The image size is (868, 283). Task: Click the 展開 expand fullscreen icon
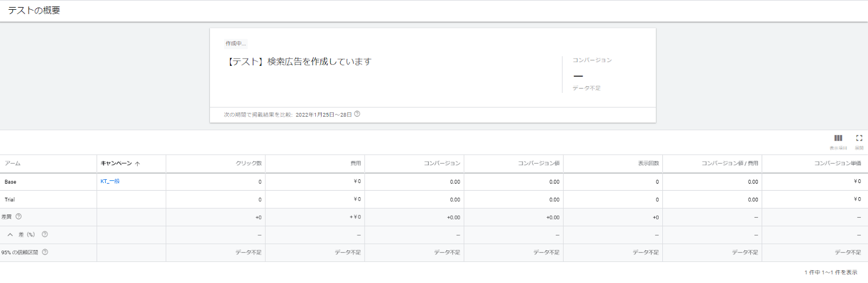point(859,139)
